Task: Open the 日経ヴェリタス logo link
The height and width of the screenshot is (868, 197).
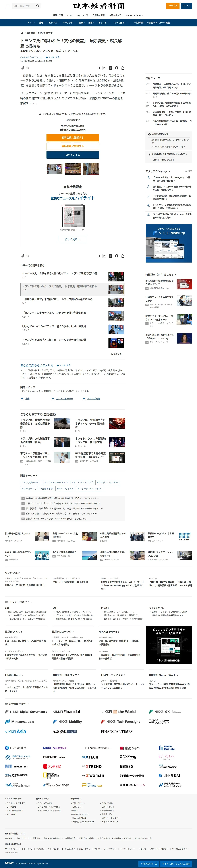Action: [159, 721]
